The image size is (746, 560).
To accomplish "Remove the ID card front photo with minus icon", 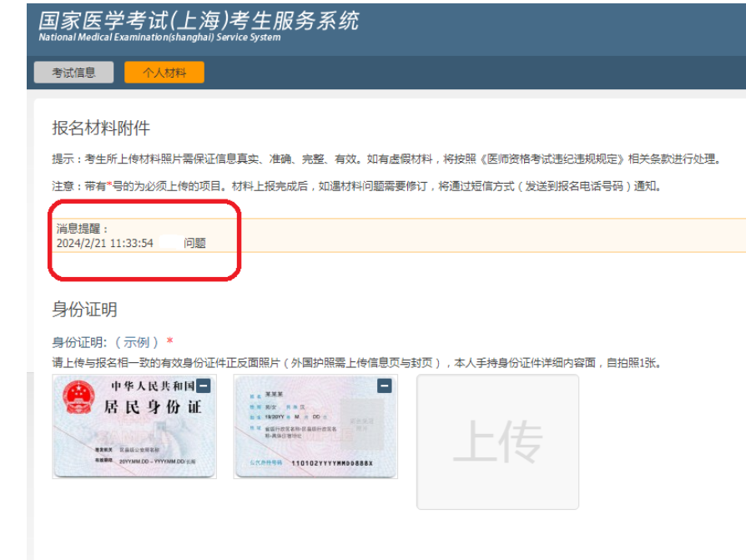I will coord(204,386).
